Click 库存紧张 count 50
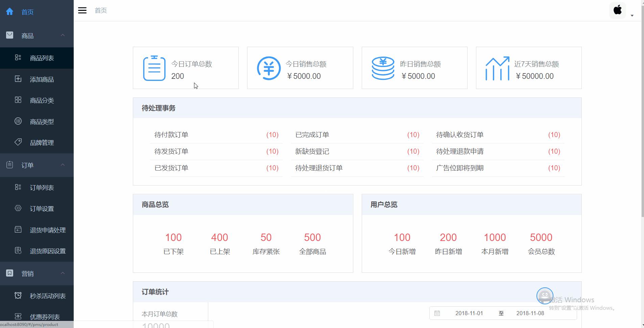 click(266, 237)
